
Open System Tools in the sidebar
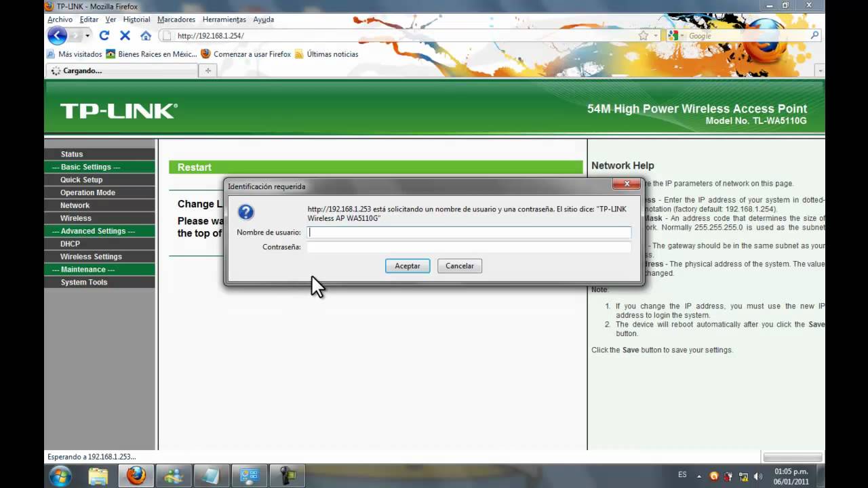[84, 283]
